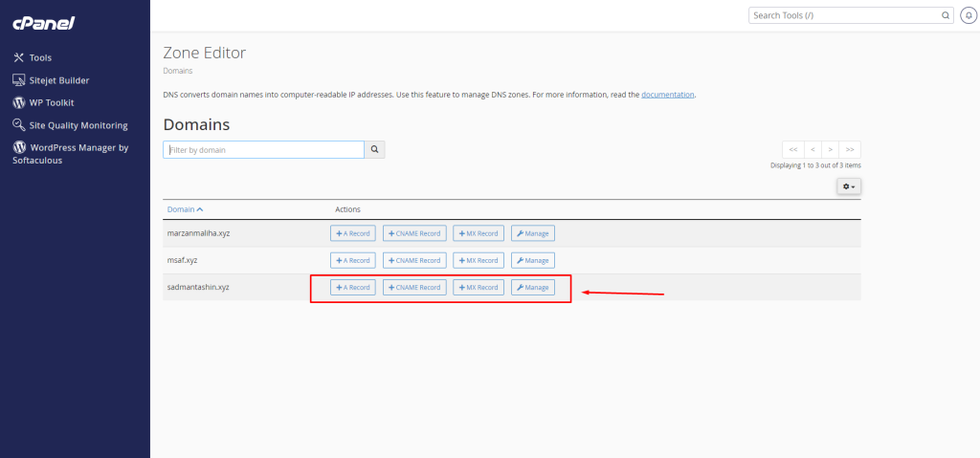The height and width of the screenshot is (458, 980).
Task: Open Tools from the sidebar
Action: coord(40,57)
